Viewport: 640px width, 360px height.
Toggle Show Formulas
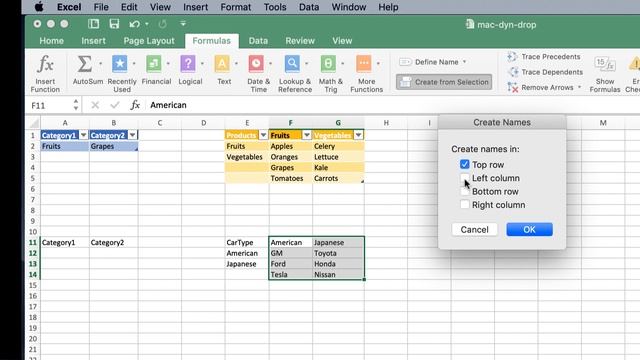pyautogui.click(x=604, y=74)
